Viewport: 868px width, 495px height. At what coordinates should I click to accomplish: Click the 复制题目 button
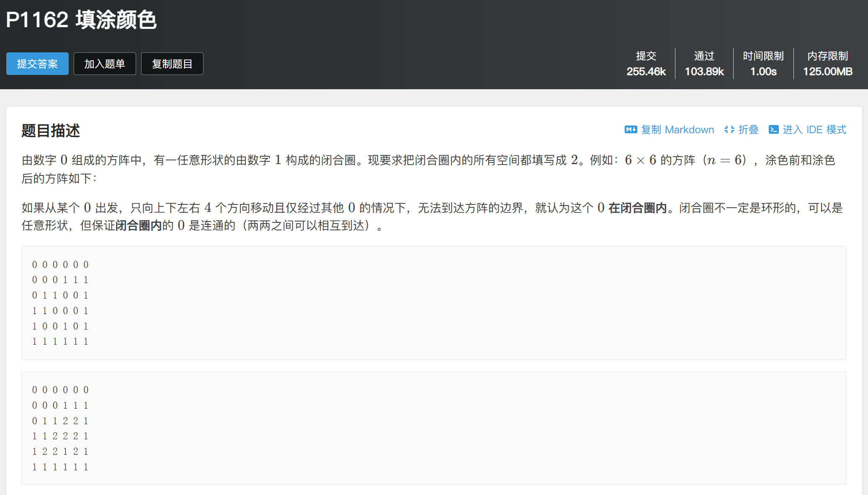pos(172,64)
